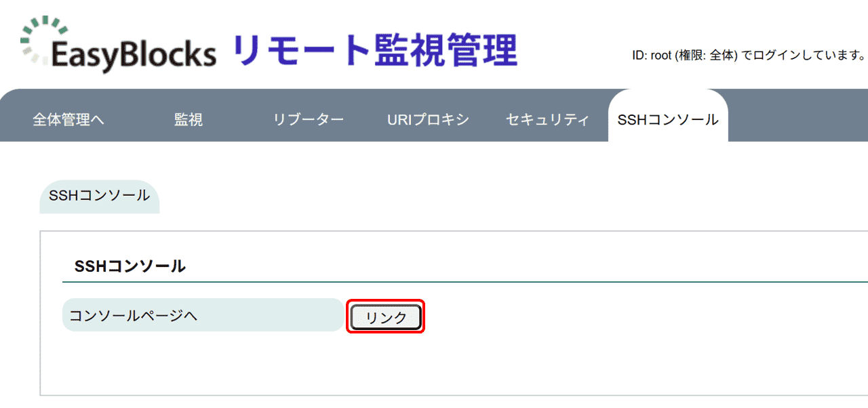Click the SSHコンソール sub-tab above the panel

[100, 196]
